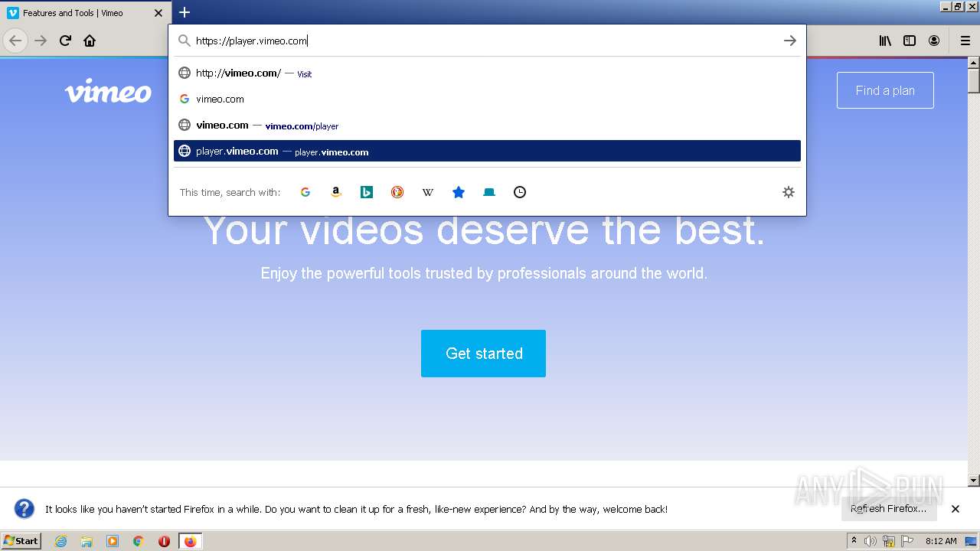This screenshot has height=551, width=980.
Task: Reload the current page
Action: tap(65, 41)
